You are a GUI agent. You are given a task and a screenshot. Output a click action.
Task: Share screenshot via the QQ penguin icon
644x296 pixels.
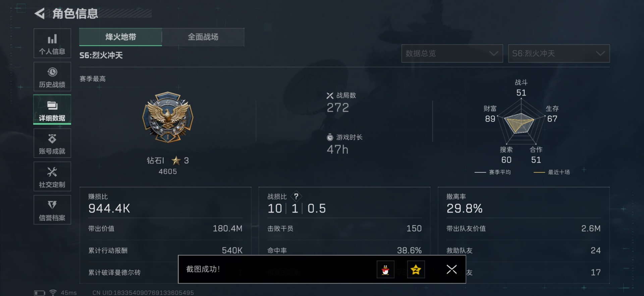pos(385,270)
